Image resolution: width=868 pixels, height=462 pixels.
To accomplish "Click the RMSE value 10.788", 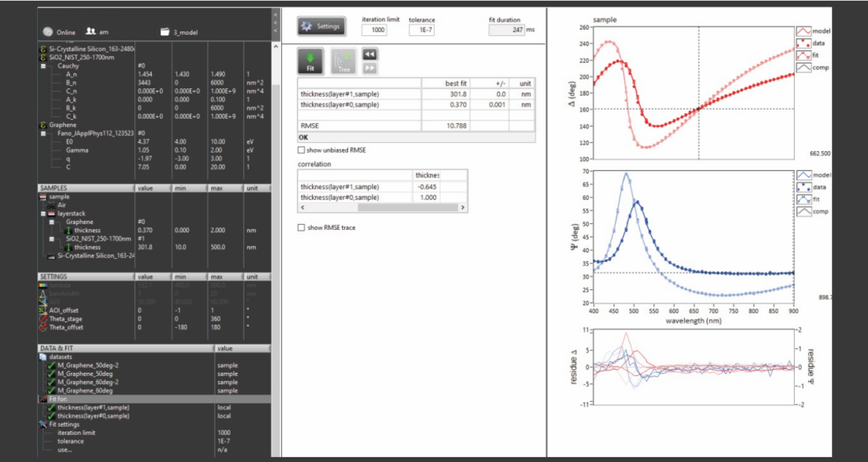I will coord(457,126).
